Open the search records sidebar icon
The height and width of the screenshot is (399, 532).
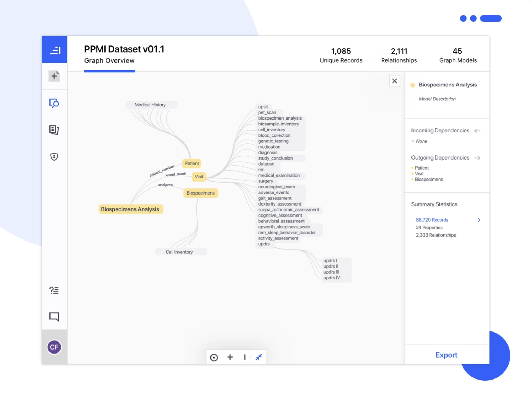[x=54, y=103]
